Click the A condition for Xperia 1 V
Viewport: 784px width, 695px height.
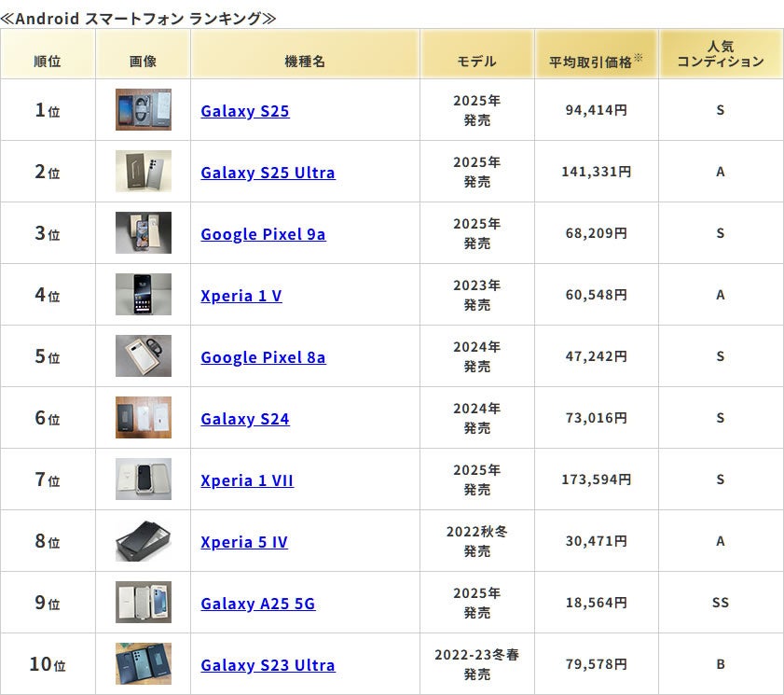[721, 295]
